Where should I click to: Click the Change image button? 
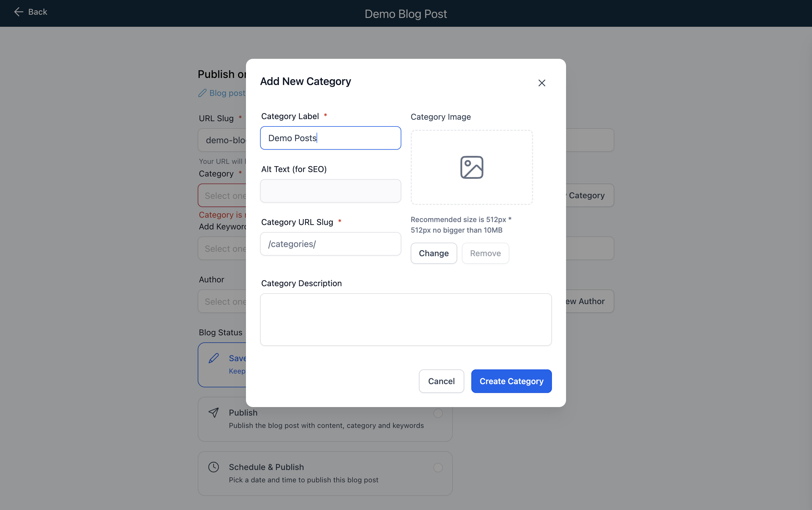pyautogui.click(x=434, y=253)
